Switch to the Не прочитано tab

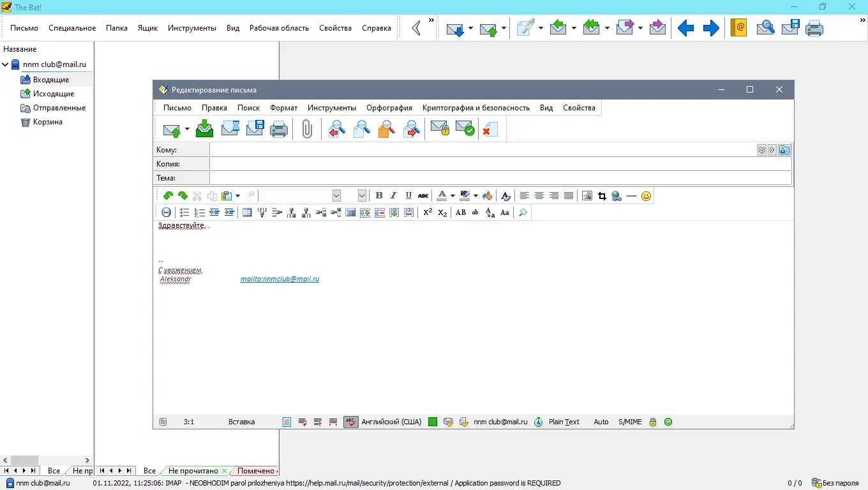[193, 471]
